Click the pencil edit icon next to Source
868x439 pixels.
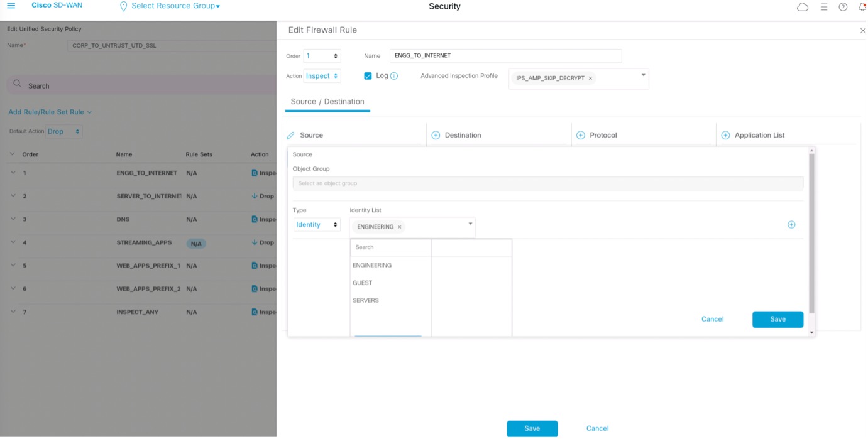[290, 134]
